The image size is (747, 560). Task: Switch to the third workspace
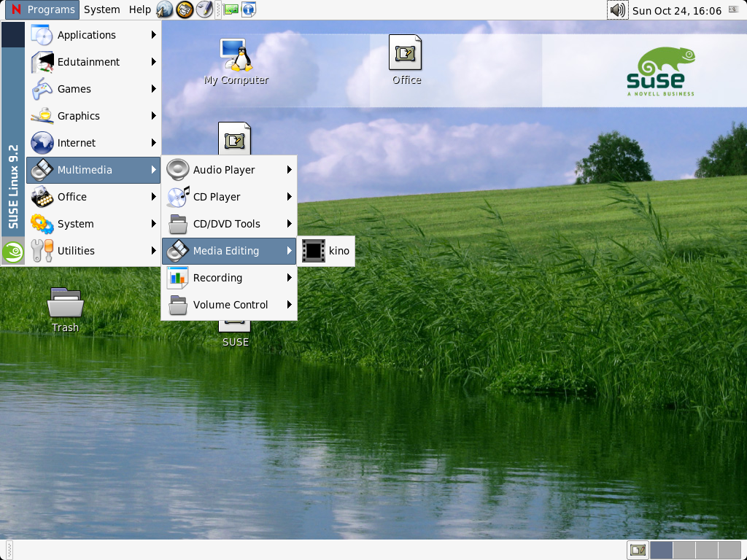[706, 550]
